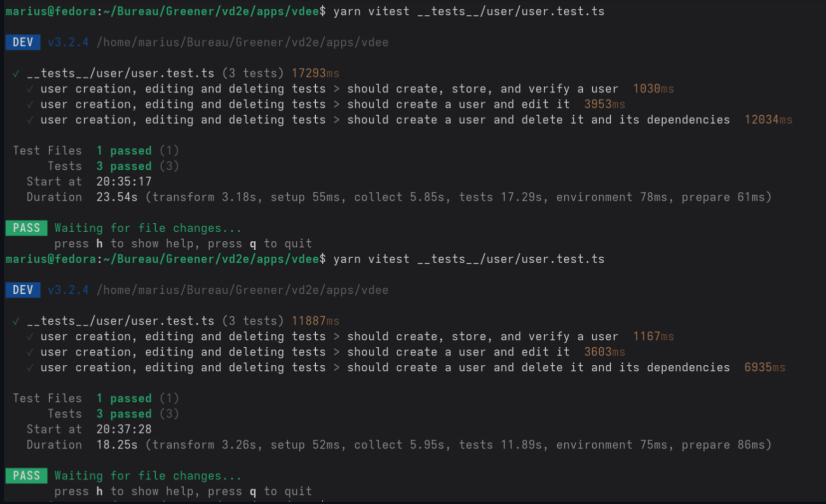Click checkmark beside the 6935ms delete test
Viewport: 826px width, 504px height.
(30, 367)
